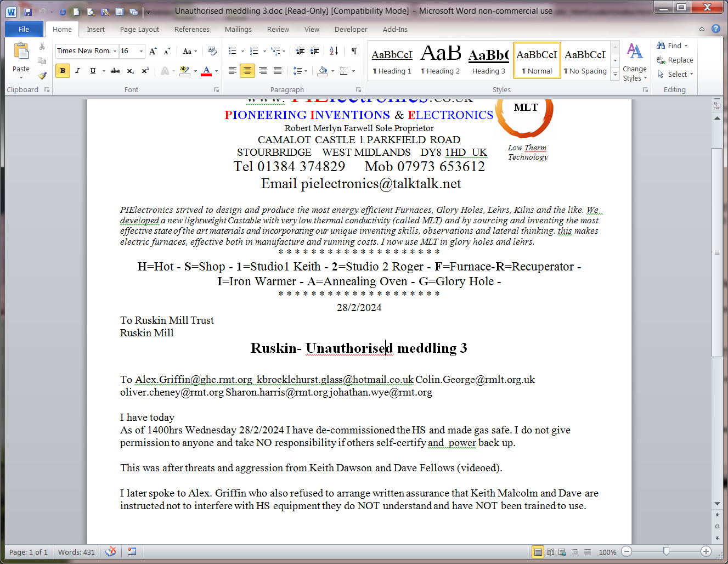
Task: Click kbrocklehurst.glass@hotmail.co.uk email link
Action: coord(335,380)
